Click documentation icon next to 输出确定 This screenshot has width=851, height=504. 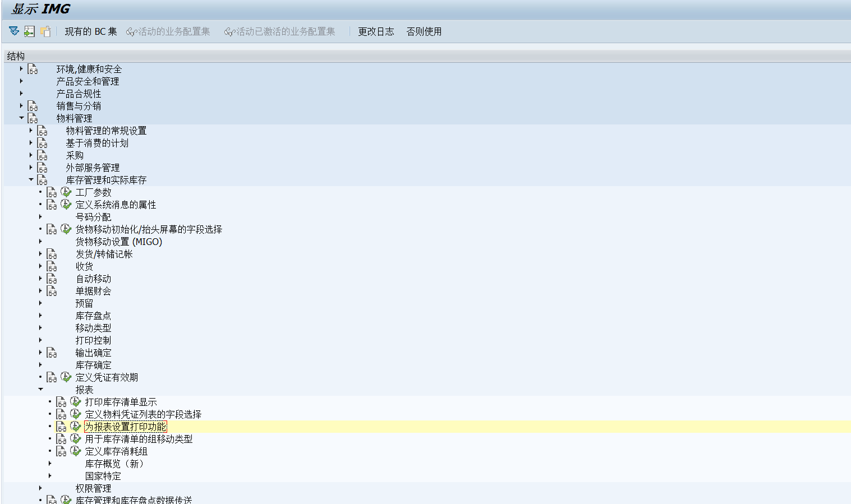52,353
